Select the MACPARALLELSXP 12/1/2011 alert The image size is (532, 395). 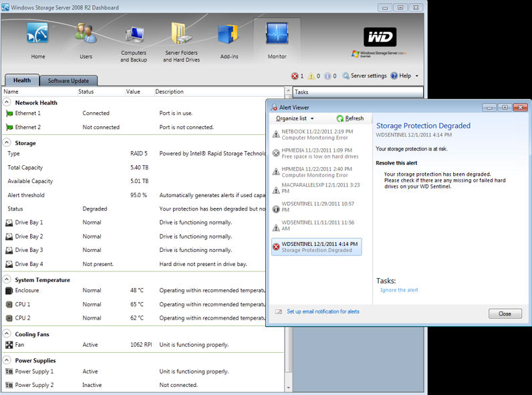317,188
